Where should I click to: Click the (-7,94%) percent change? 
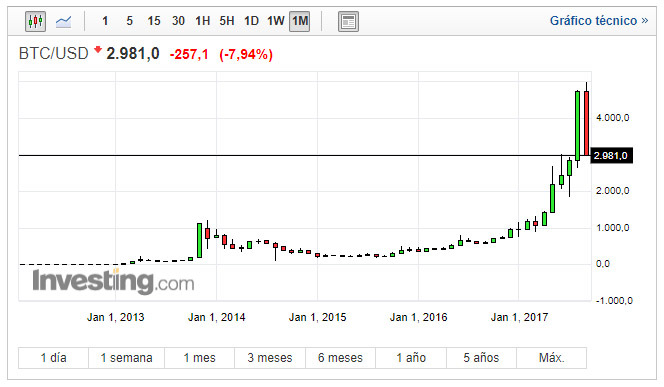coord(246,55)
